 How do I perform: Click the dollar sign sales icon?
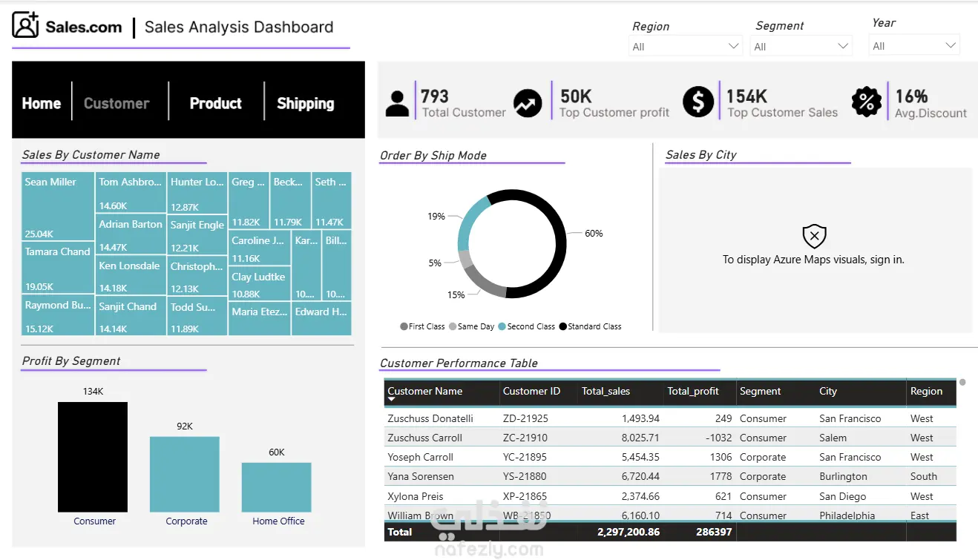(698, 102)
